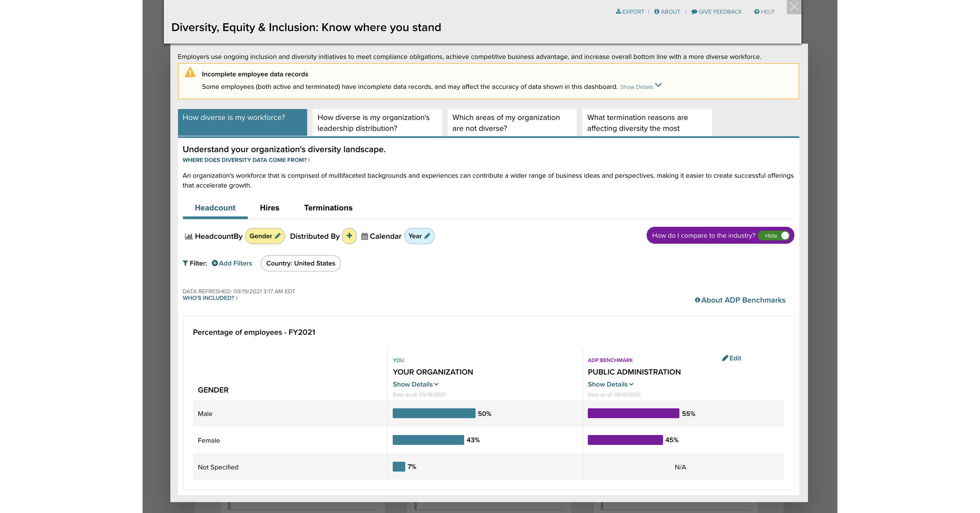Click the Calendar icon
980x513 pixels.
(x=365, y=236)
